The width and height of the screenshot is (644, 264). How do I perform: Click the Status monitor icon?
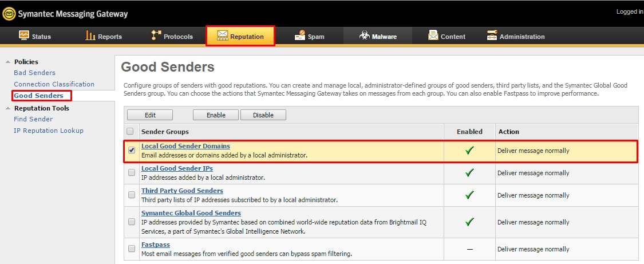pos(24,36)
